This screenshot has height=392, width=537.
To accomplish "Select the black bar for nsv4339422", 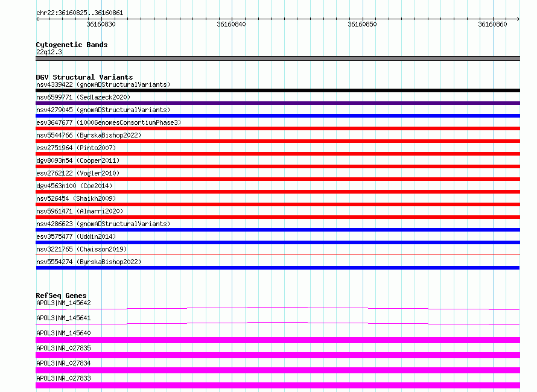I will click(x=278, y=90).
